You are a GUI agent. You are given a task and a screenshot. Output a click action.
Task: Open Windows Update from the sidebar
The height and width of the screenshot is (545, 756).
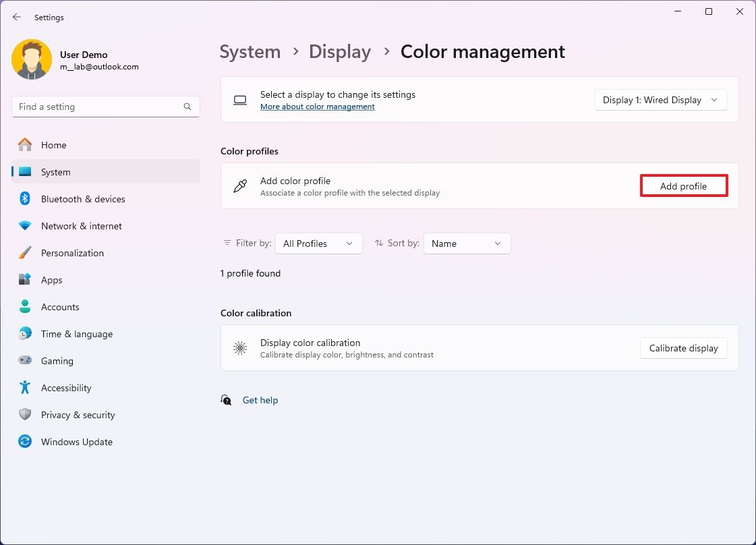click(76, 442)
